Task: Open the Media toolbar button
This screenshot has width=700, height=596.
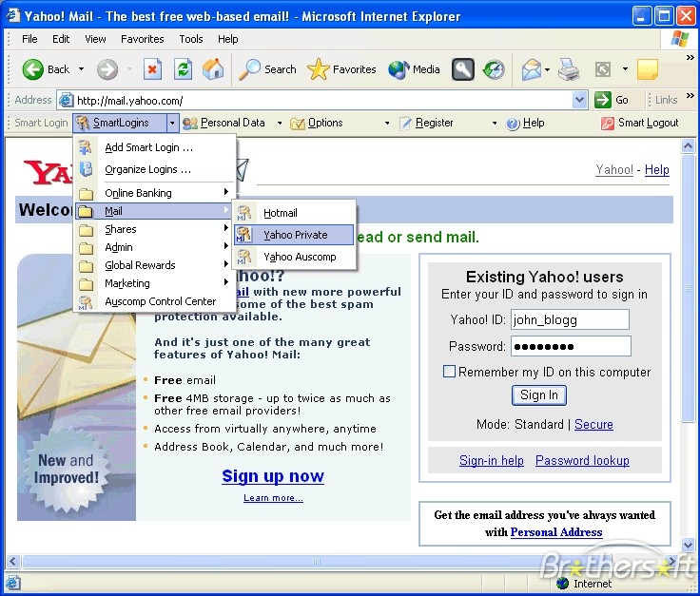Action: [x=414, y=69]
